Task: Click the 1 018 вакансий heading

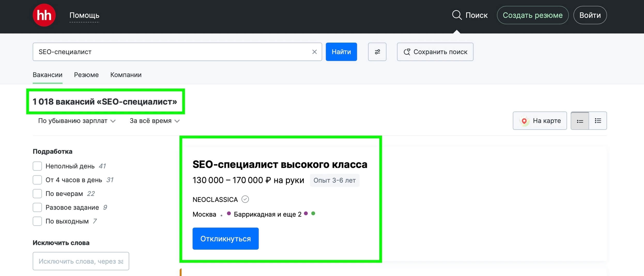Action: point(105,101)
